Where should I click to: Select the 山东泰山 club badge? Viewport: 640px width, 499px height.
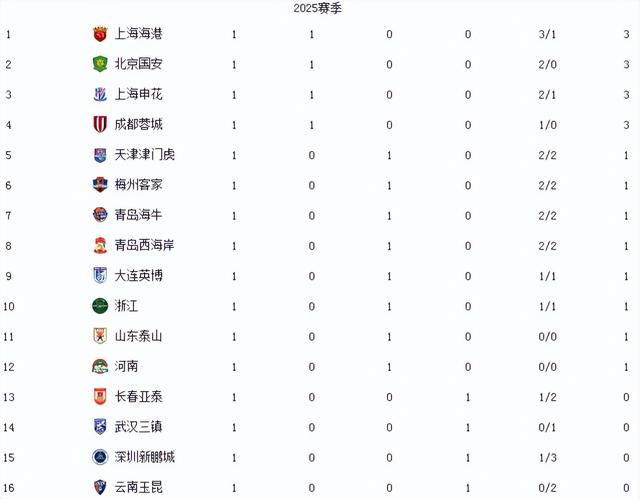click(x=100, y=336)
